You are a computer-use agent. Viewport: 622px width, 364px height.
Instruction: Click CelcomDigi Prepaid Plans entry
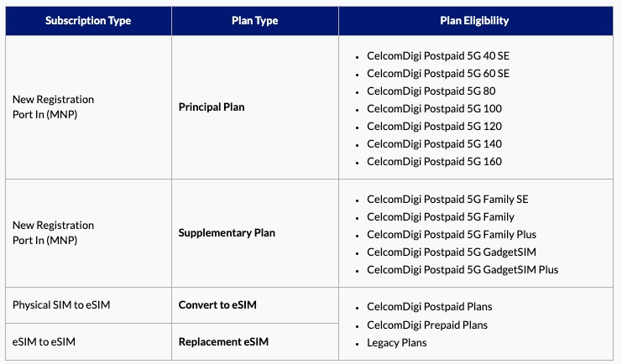click(x=427, y=325)
